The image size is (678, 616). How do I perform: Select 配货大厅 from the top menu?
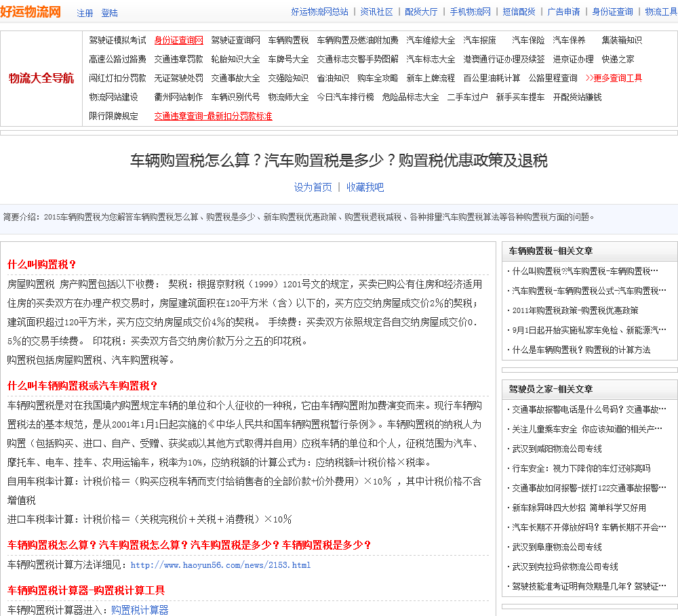point(421,12)
